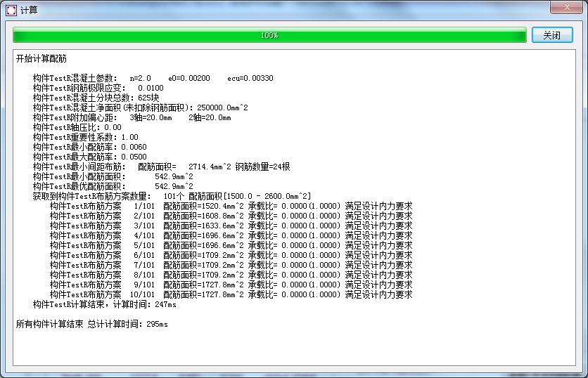Click the 计算 window title text
588x378 pixels.
pos(30,8)
